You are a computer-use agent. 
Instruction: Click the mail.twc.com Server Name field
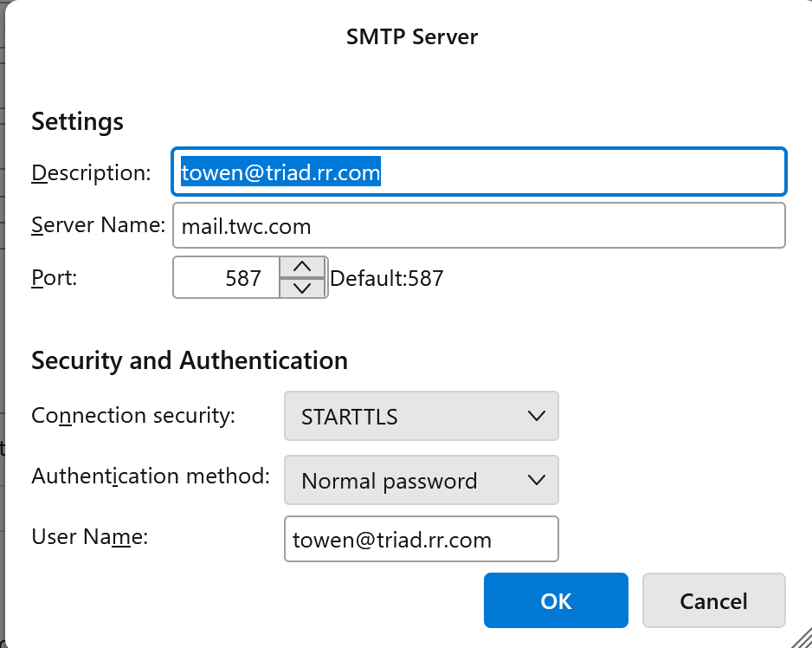coord(479,226)
